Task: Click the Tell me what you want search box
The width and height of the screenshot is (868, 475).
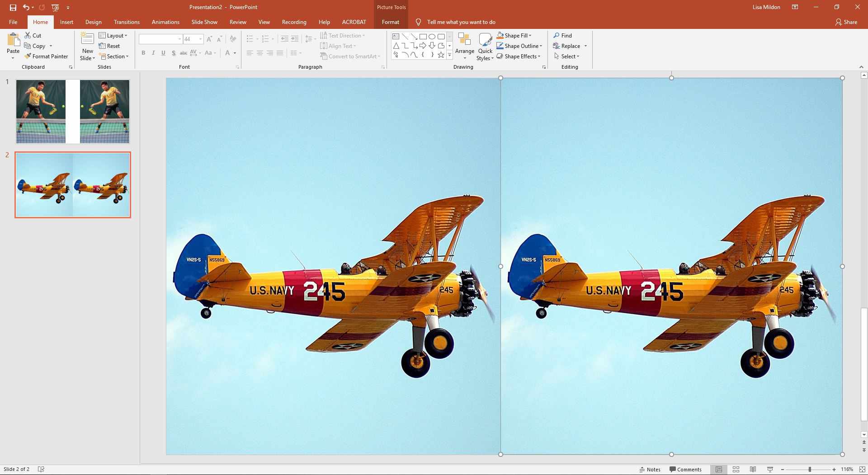Action: click(x=461, y=22)
